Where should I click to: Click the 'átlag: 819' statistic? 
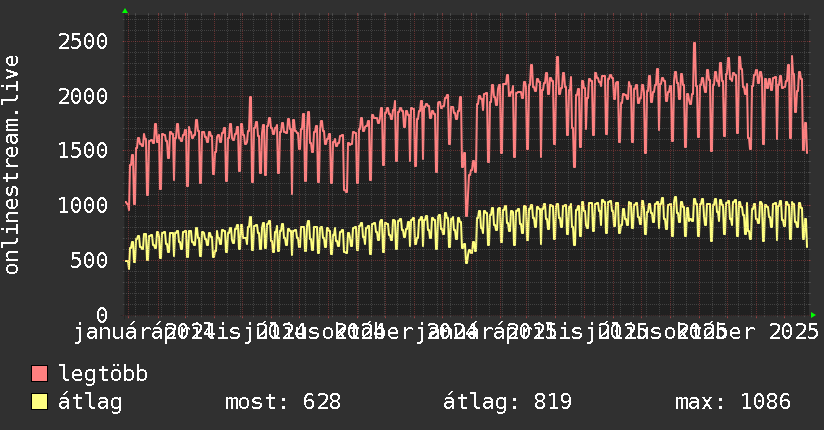click(x=507, y=402)
